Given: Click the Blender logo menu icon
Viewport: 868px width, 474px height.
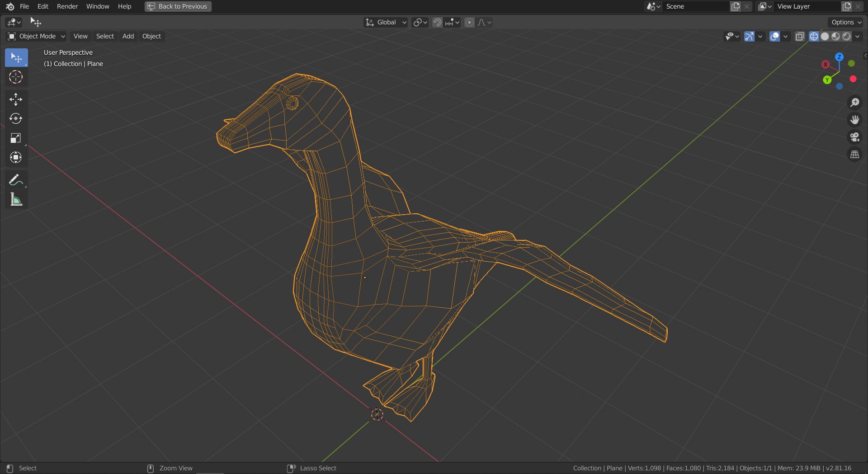Looking at the screenshot, I should tap(9, 6).
